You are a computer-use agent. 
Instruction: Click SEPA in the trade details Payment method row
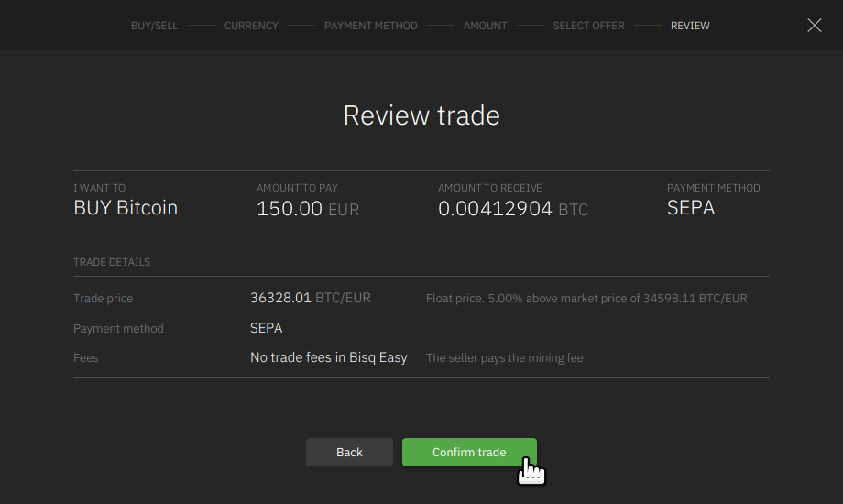click(266, 328)
